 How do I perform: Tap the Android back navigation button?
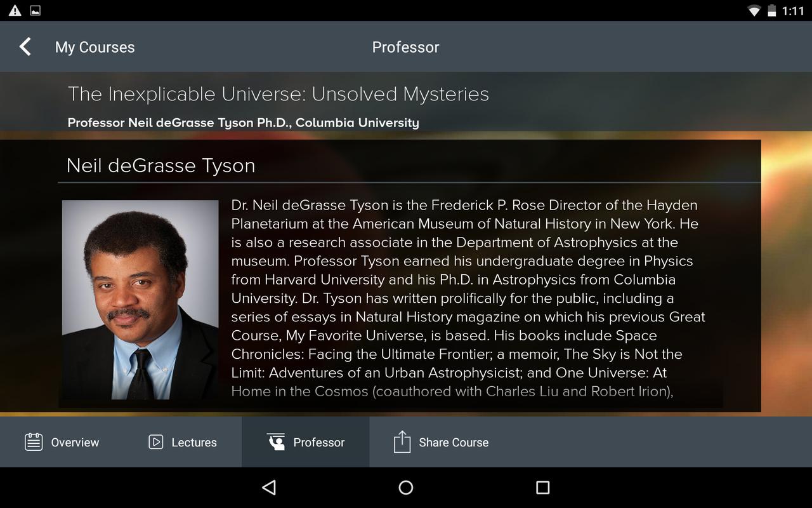pos(269,487)
